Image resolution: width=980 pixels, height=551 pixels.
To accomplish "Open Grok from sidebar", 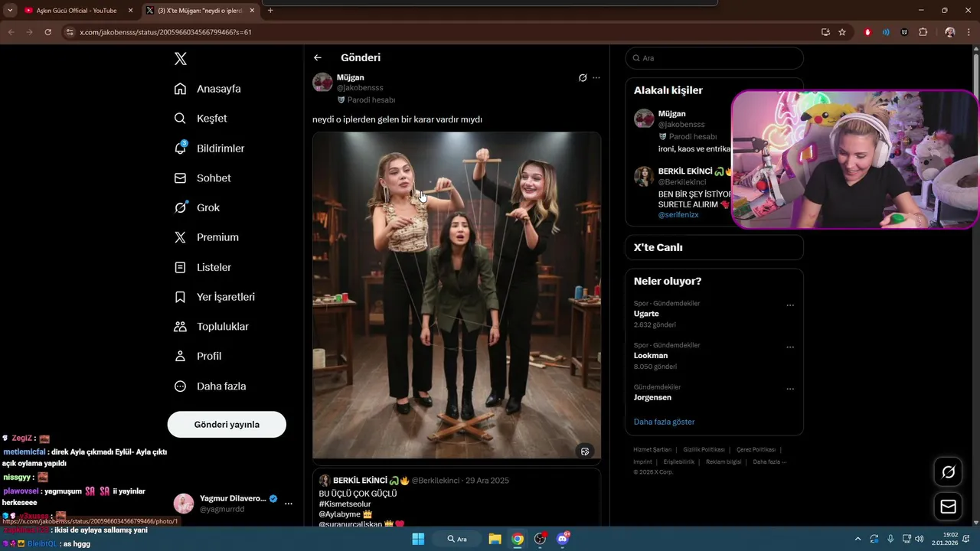I will (x=197, y=207).
